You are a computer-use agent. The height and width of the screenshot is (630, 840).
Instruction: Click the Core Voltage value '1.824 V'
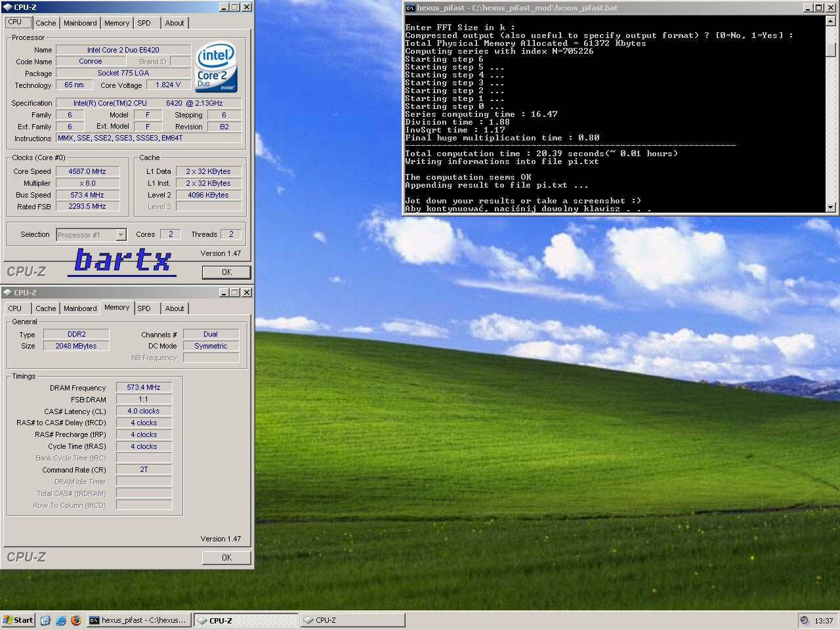click(168, 85)
